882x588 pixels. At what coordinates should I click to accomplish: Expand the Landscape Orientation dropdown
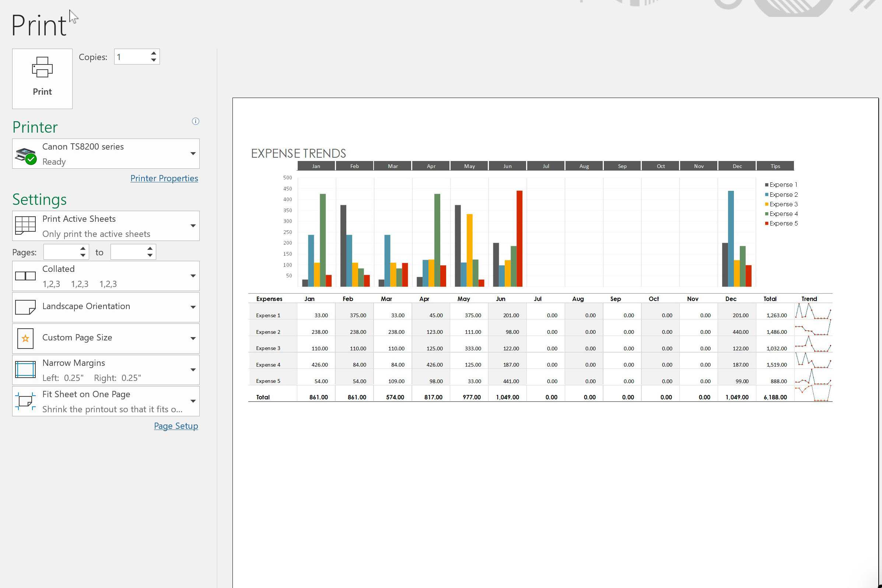193,307
